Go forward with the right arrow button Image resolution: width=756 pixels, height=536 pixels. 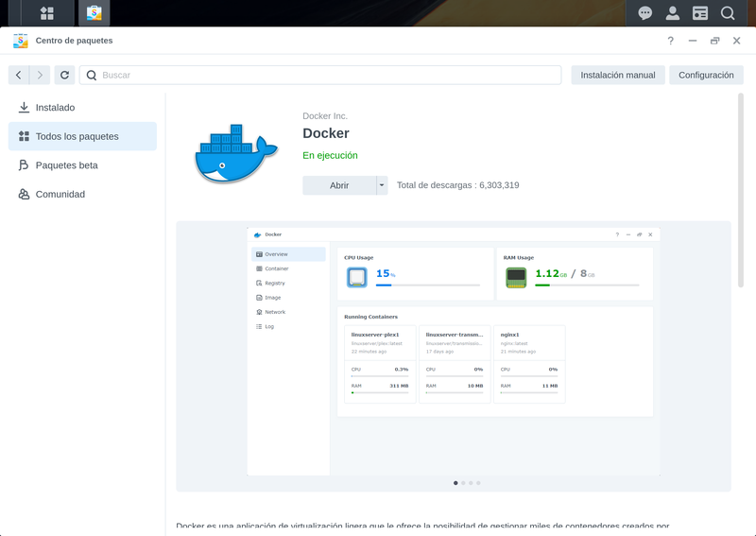(x=40, y=75)
